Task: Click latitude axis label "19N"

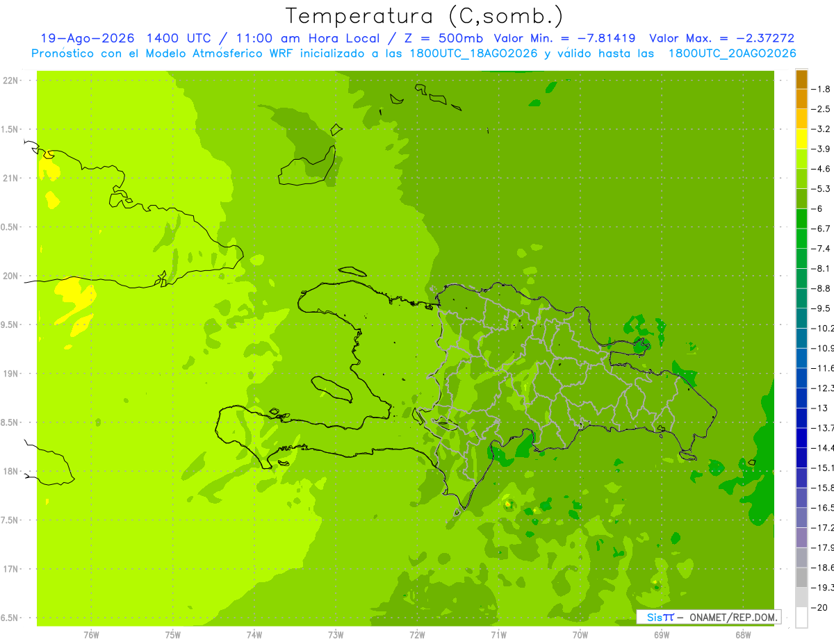Action: click(x=11, y=374)
